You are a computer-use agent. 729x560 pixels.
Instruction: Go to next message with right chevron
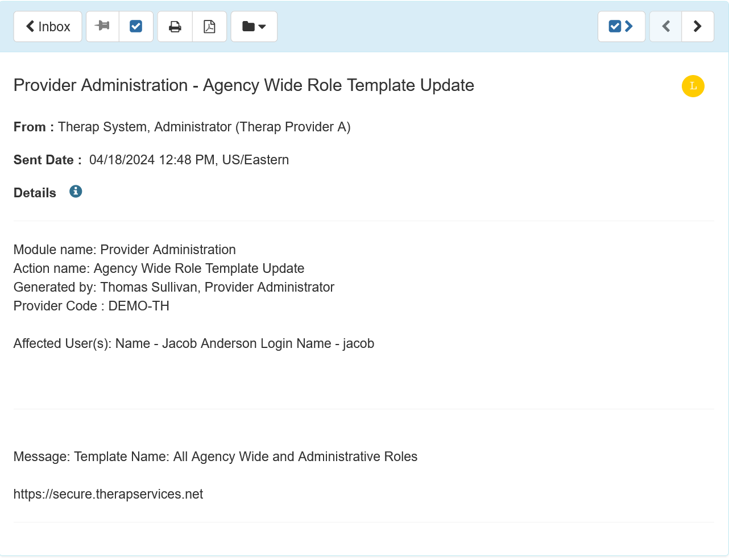coord(698,27)
